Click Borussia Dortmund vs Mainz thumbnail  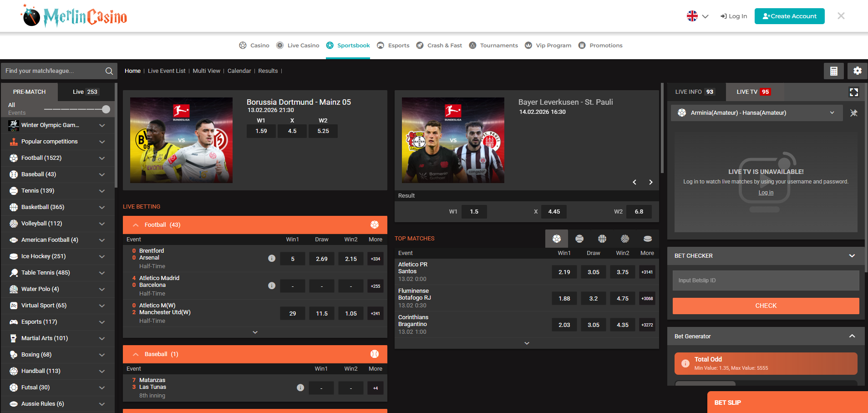pyautogui.click(x=181, y=140)
